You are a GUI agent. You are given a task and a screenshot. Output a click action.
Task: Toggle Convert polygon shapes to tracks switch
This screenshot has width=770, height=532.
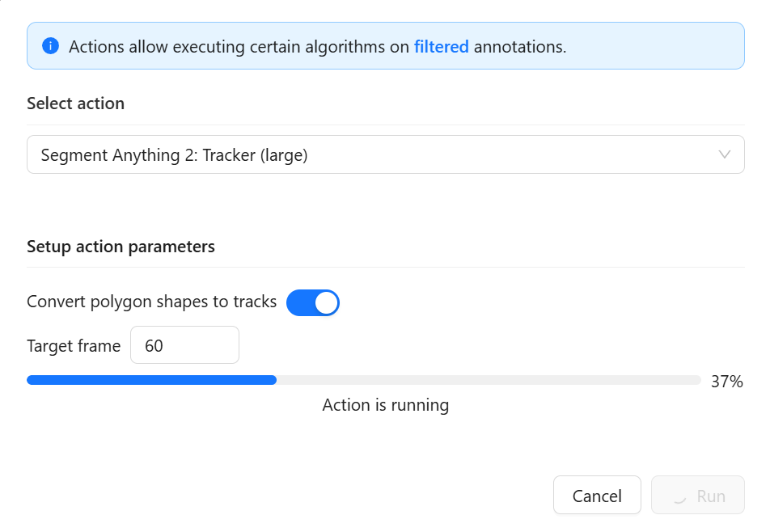point(313,303)
